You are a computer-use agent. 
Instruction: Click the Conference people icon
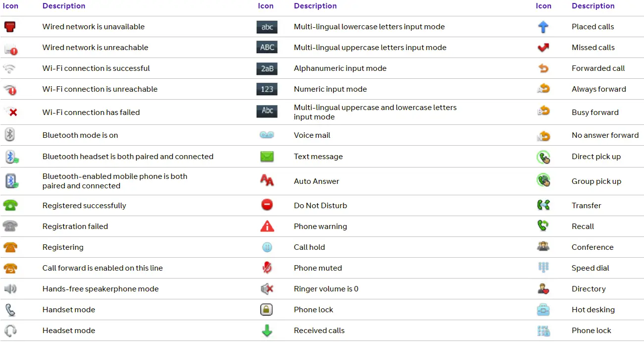(543, 247)
